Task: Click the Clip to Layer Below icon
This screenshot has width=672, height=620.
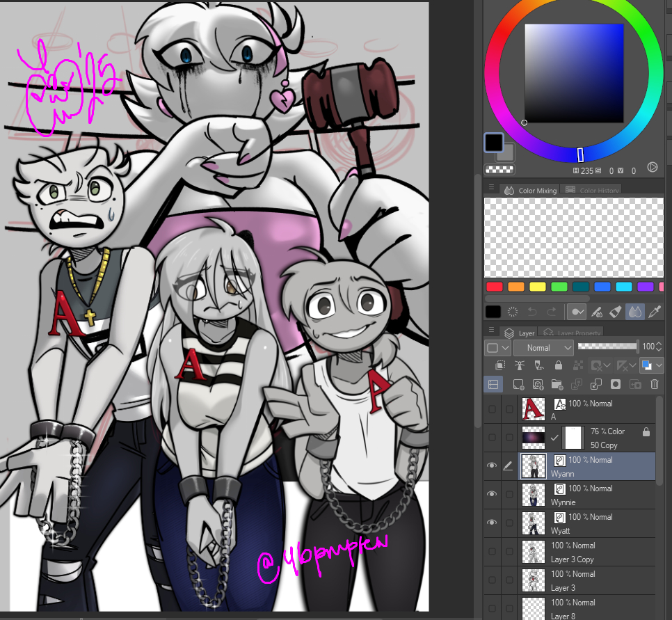Action: 499,365
